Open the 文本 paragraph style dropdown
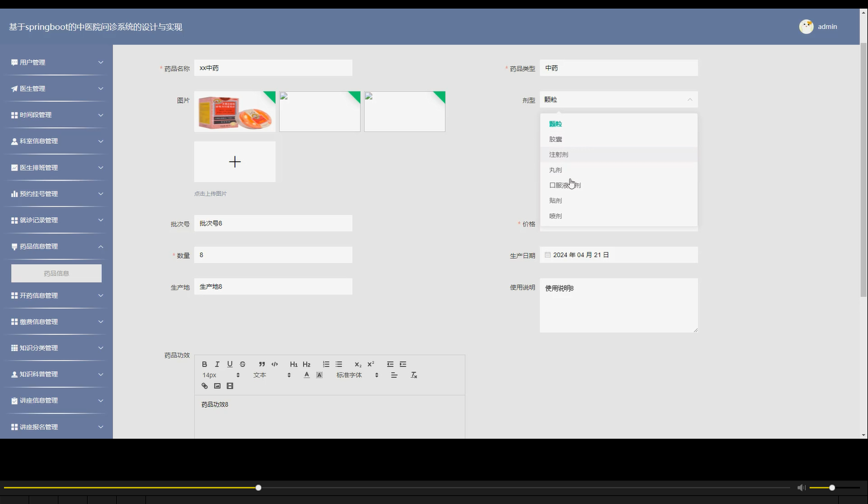 272,375
